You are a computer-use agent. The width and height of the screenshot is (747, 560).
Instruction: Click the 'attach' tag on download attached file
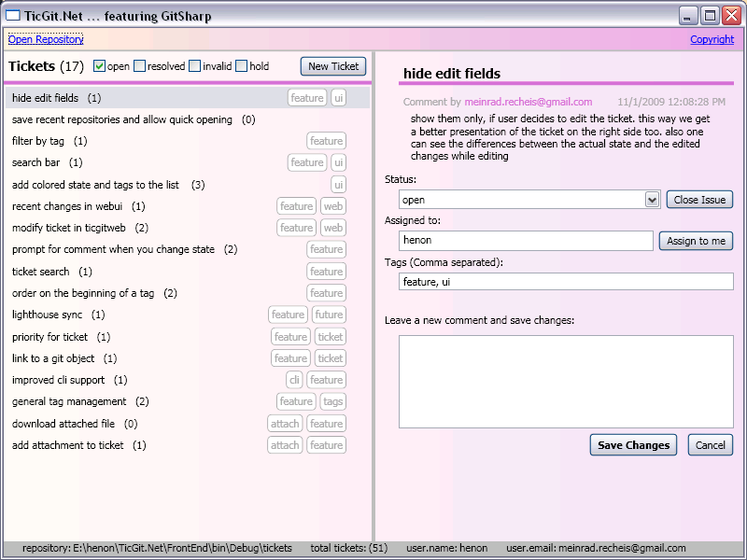point(285,424)
